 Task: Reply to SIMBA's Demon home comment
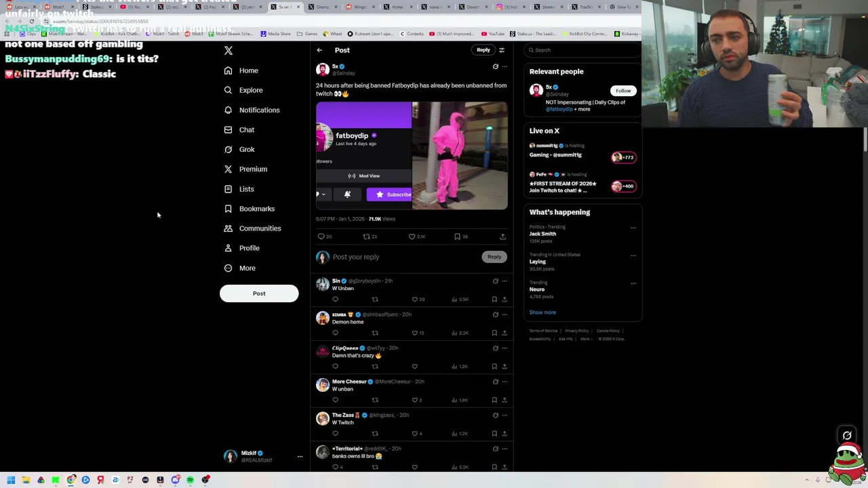pyautogui.click(x=335, y=333)
